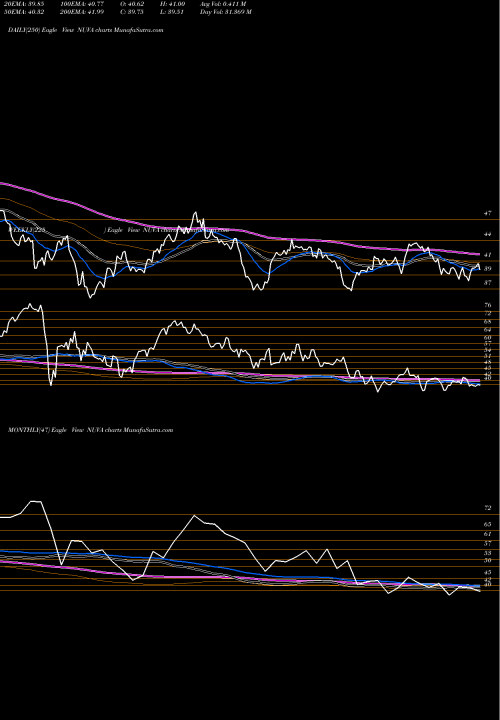
Task: Click the Avg Vol figure in the header
Action: coord(223,4)
